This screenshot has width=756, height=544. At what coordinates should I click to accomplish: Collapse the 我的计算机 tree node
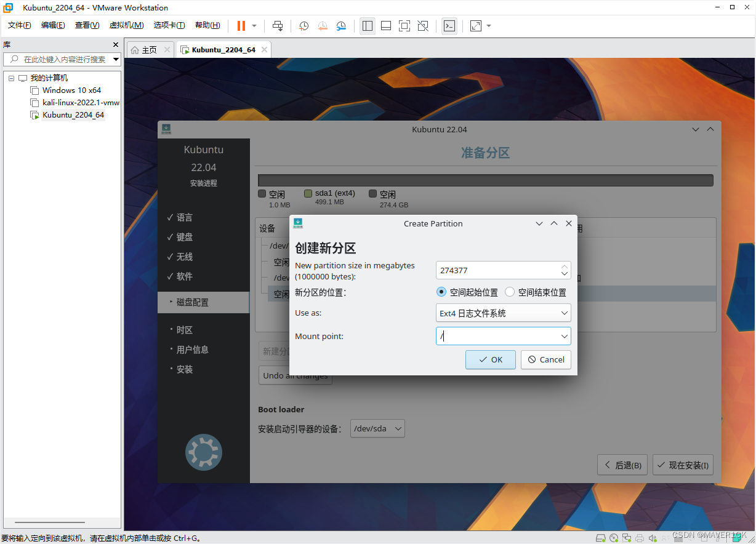[x=12, y=78]
